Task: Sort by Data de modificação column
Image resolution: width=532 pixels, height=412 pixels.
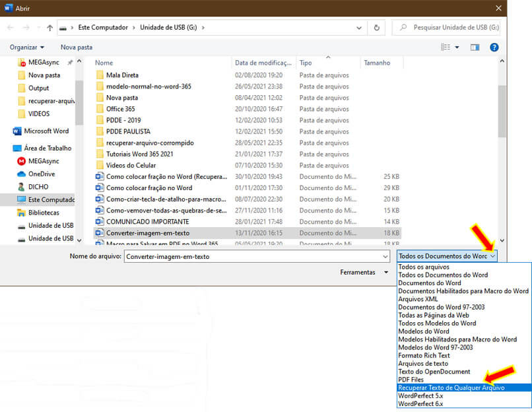Action: click(263, 63)
